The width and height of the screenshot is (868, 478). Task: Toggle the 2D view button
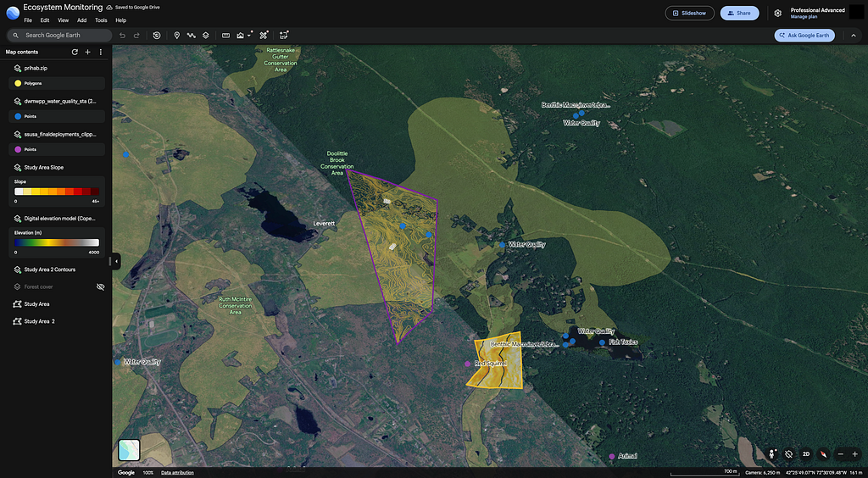click(x=807, y=454)
